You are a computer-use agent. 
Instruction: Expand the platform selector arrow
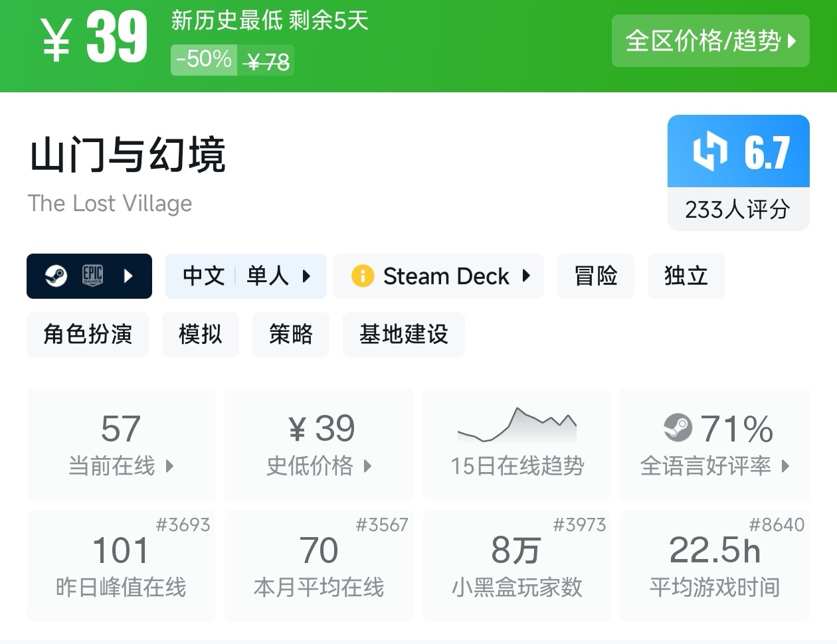click(x=129, y=276)
